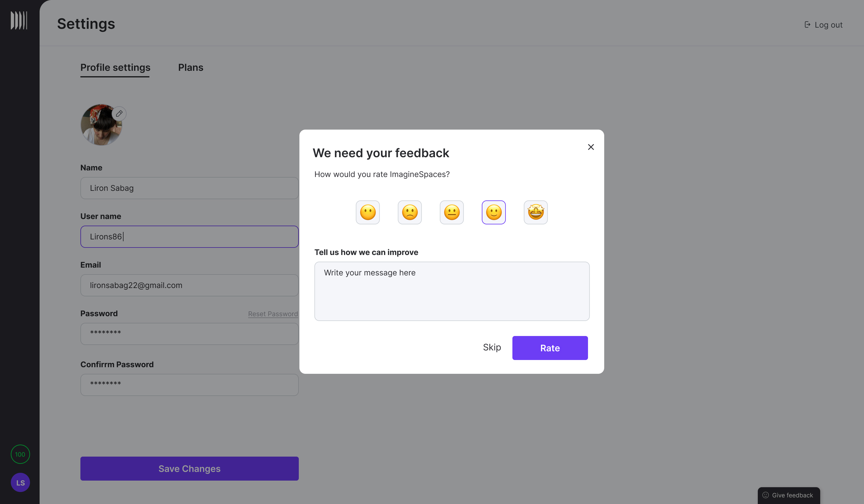Select the leftmost neutral emoji rating
Screen dimensions: 864x504
pyautogui.click(x=367, y=212)
